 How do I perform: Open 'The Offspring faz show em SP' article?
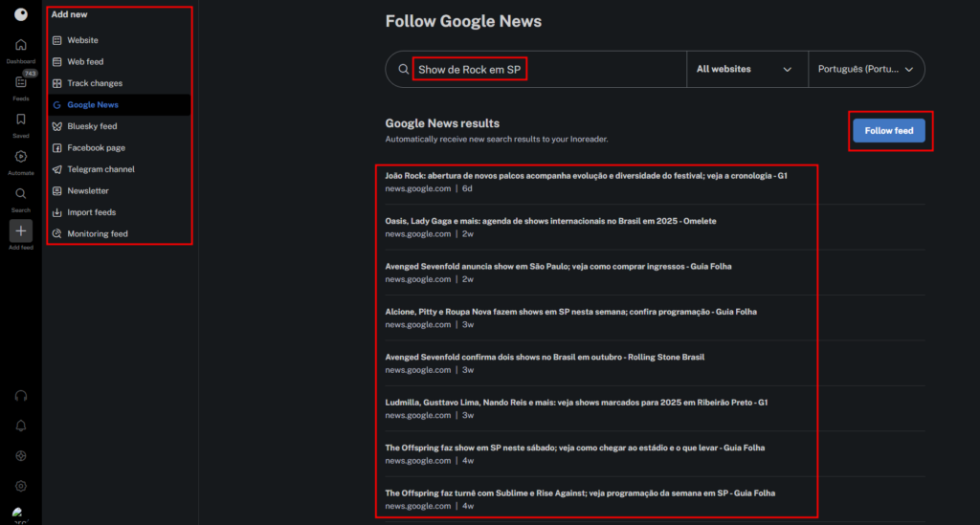pyautogui.click(x=574, y=448)
